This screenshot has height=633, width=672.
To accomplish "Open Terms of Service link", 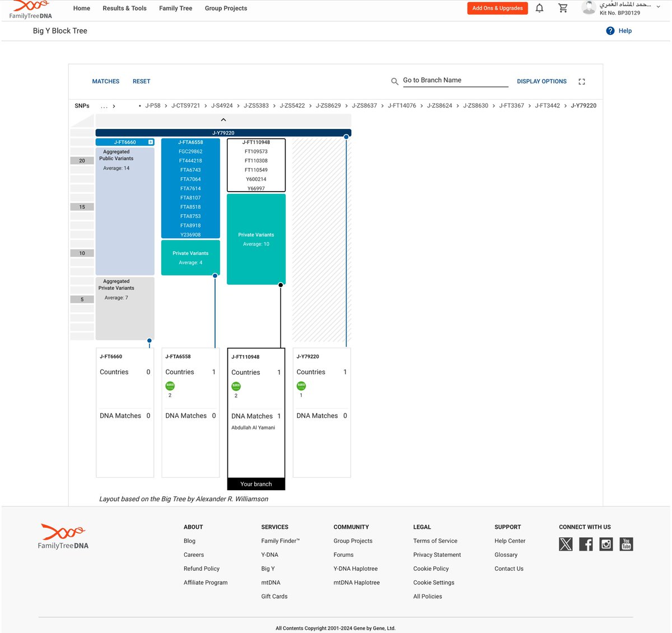I will pyautogui.click(x=435, y=541).
